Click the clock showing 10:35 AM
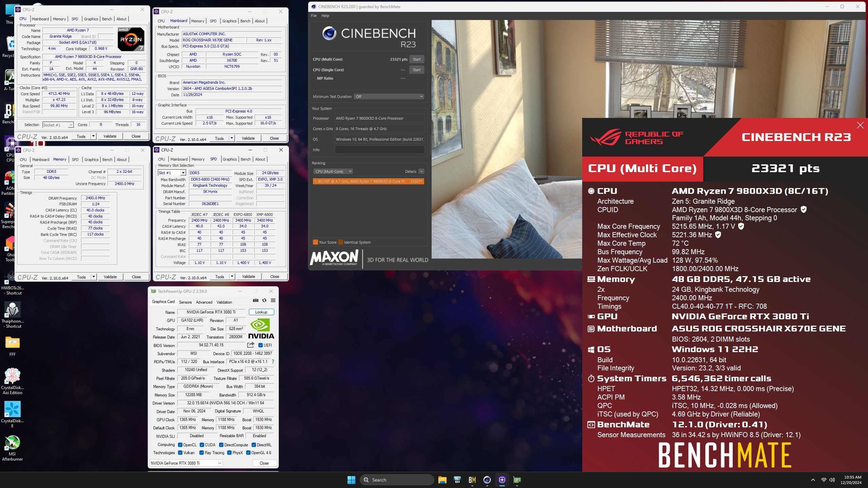The width and height of the screenshot is (868, 488). [852, 477]
